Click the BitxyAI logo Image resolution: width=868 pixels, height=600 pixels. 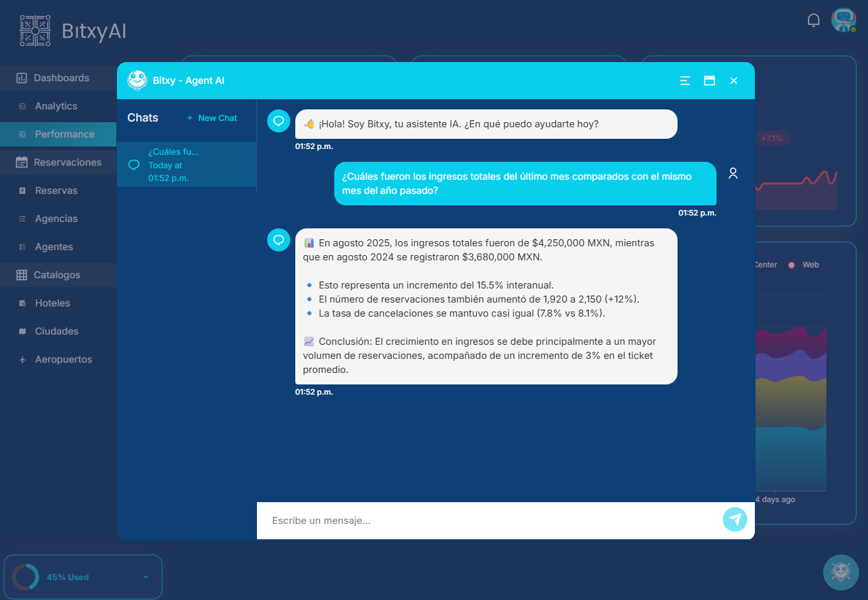coord(73,31)
